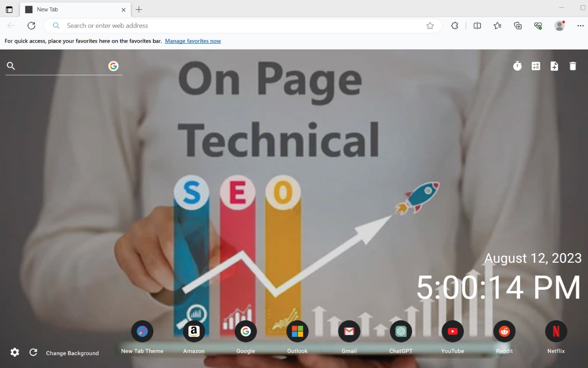
Task: Click the YouTube label text
Action: (452, 351)
